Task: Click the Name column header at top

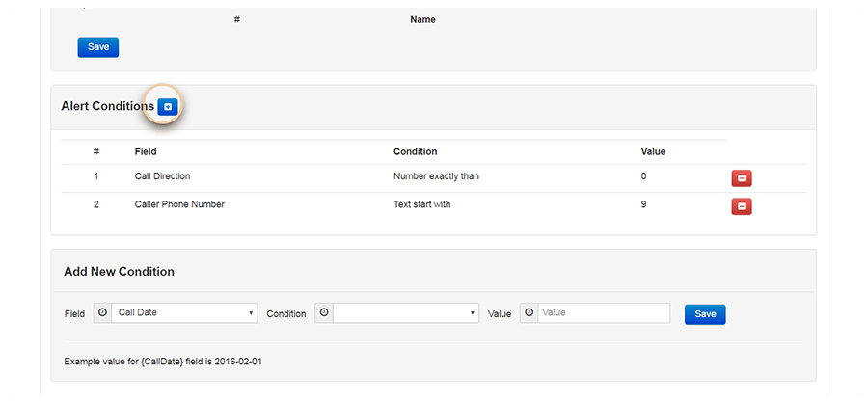Action: pyautogui.click(x=422, y=19)
